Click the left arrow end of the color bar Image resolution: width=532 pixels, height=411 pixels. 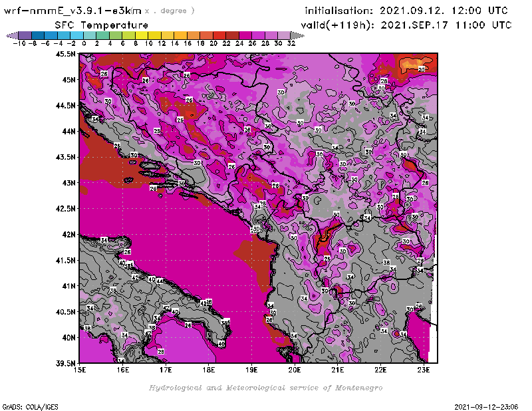pos(10,35)
